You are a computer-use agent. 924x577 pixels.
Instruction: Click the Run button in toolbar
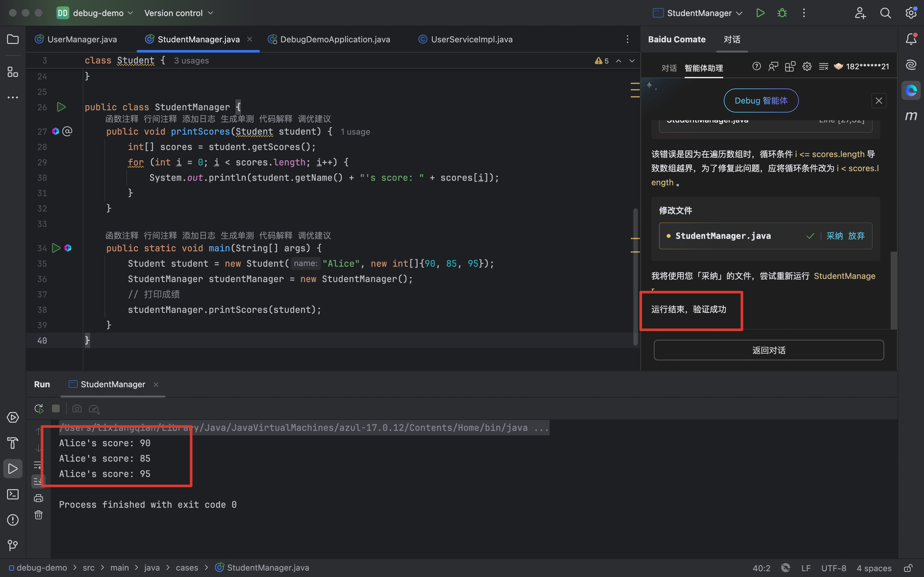760,13
